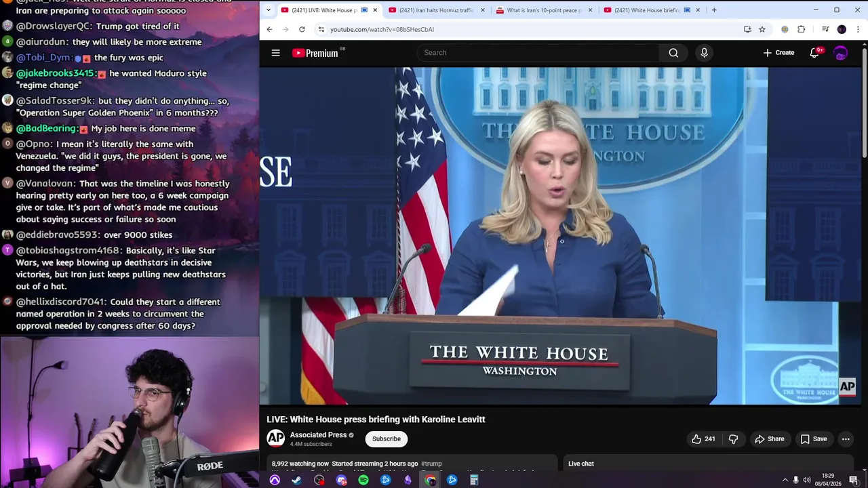This screenshot has height=488, width=868.
Task: Click the video player showing the briefing
Action: pos(560,235)
